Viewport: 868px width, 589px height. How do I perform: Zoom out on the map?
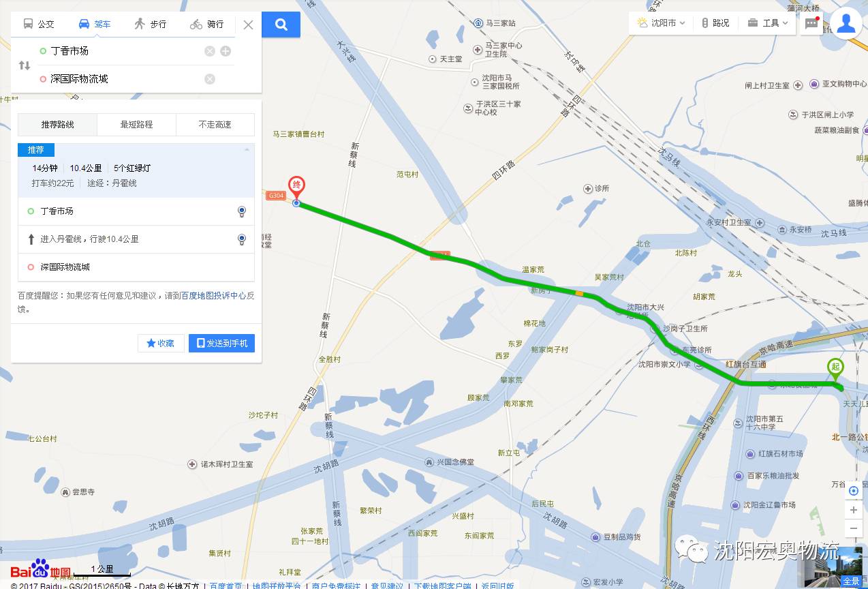[x=854, y=528]
